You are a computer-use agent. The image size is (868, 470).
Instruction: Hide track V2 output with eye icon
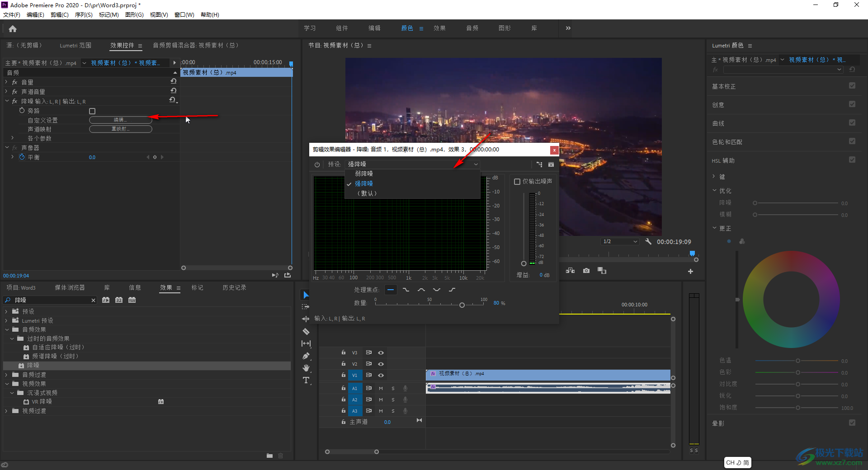click(x=381, y=364)
